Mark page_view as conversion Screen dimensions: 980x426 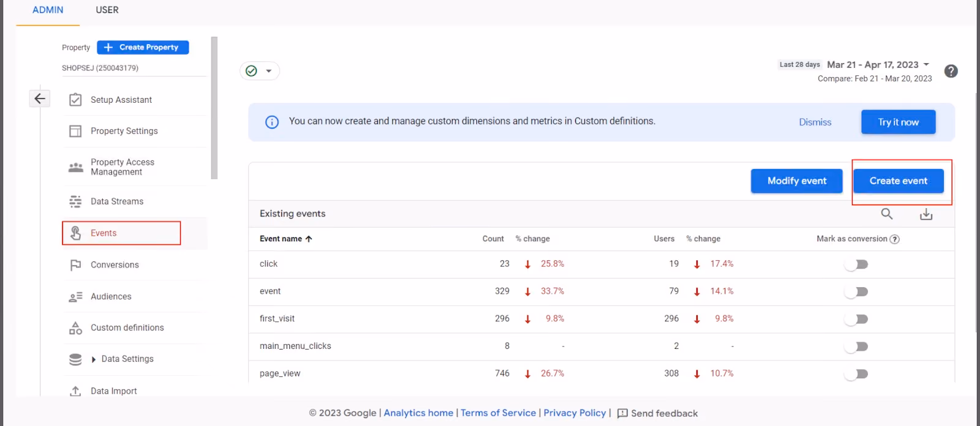(x=856, y=374)
